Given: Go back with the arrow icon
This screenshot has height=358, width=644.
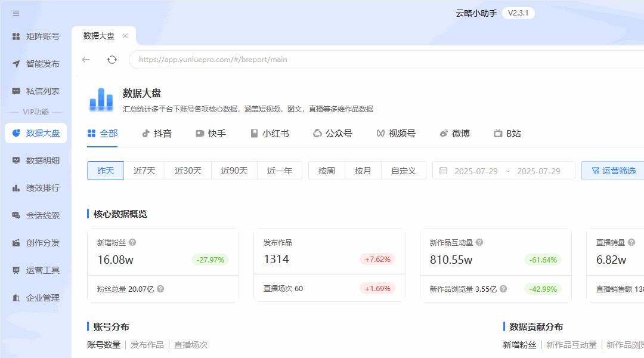Looking at the screenshot, I should click(x=85, y=60).
